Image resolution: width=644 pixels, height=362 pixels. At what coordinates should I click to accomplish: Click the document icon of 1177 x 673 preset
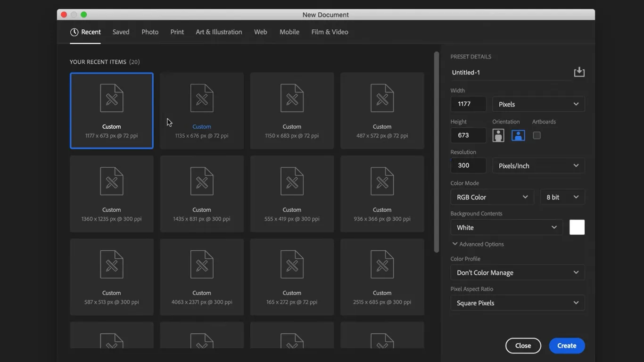click(x=112, y=98)
